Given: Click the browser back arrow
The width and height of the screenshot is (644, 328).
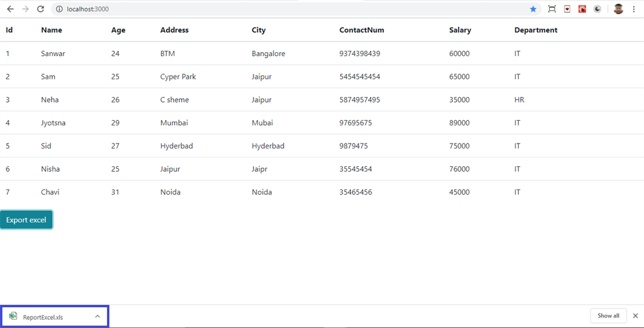Looking at the screenshot, I should pyautogui.click(x=10, y=9).
